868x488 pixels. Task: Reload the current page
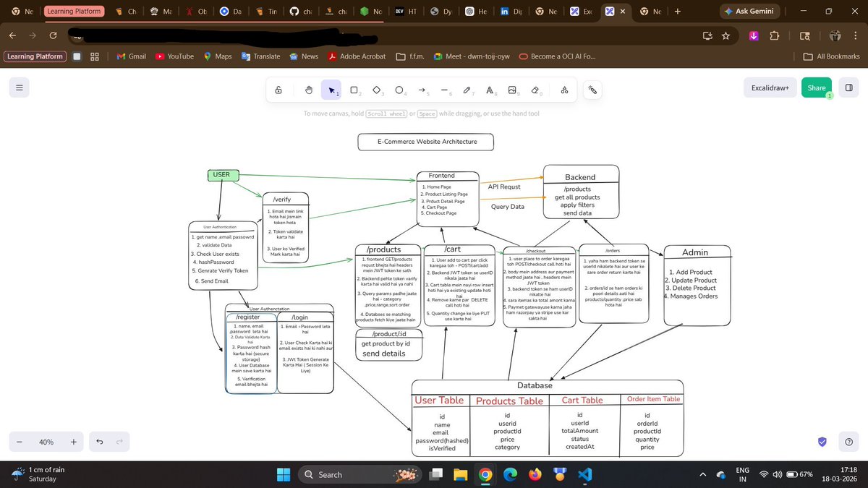pyautogui.click(x=54, y=35)
